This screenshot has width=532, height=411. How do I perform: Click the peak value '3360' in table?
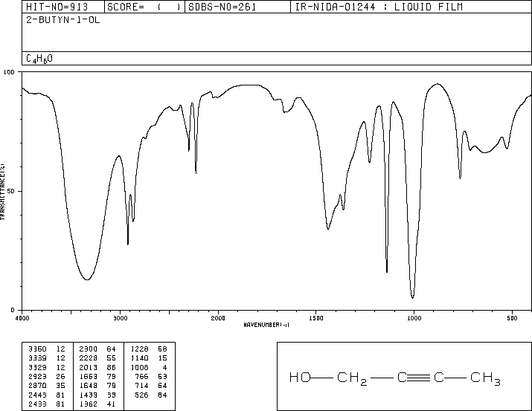[x=38, y=349]
